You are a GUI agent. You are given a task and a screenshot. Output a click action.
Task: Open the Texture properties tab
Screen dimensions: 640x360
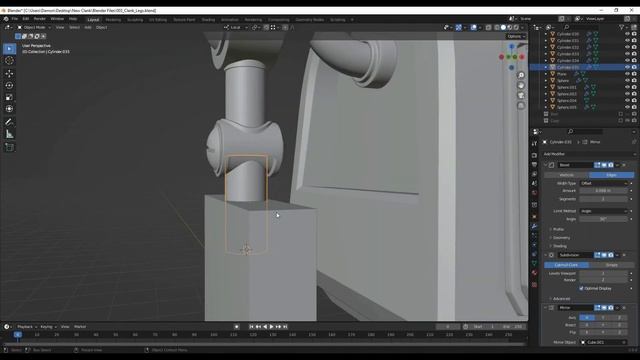coord(534,284)
